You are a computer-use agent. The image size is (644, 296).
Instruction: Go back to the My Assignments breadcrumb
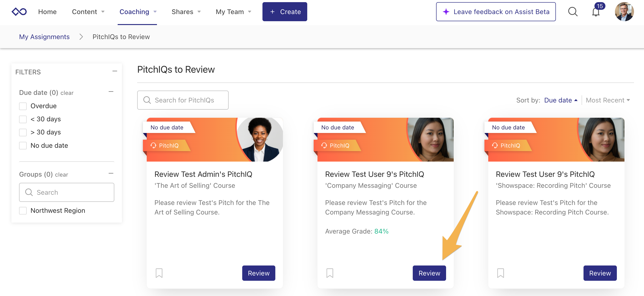click(x=44, y=37)
